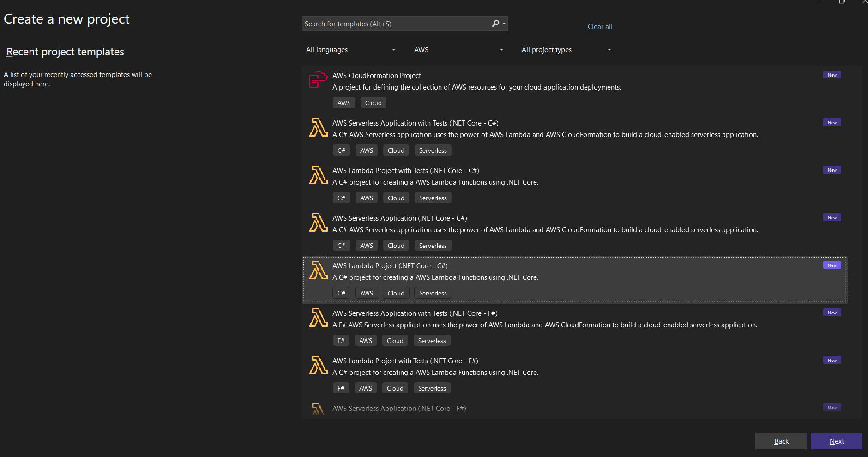Click the lambda icon for AWS Lambda Project with Tests C#

click(318, 175)
